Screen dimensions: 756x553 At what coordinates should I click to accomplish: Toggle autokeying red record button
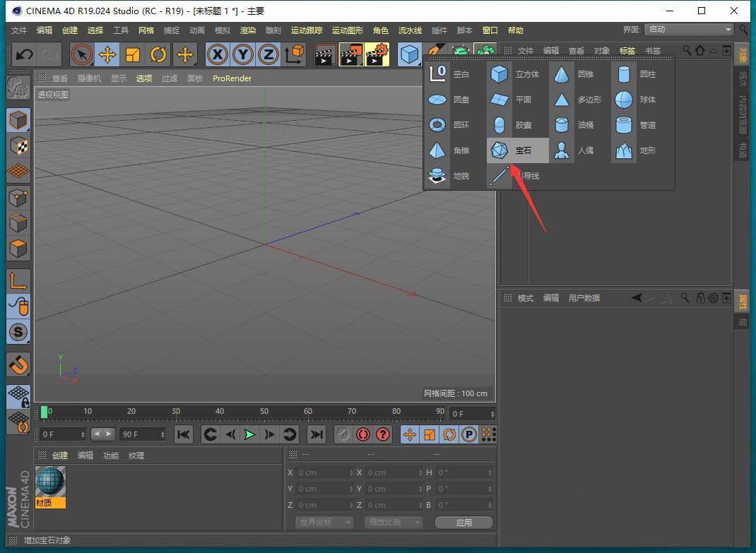tap(362, 434)
